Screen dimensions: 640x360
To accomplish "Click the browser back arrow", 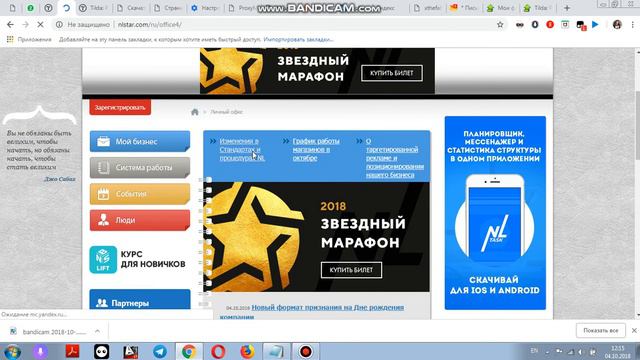I will (x=10, y=24).
